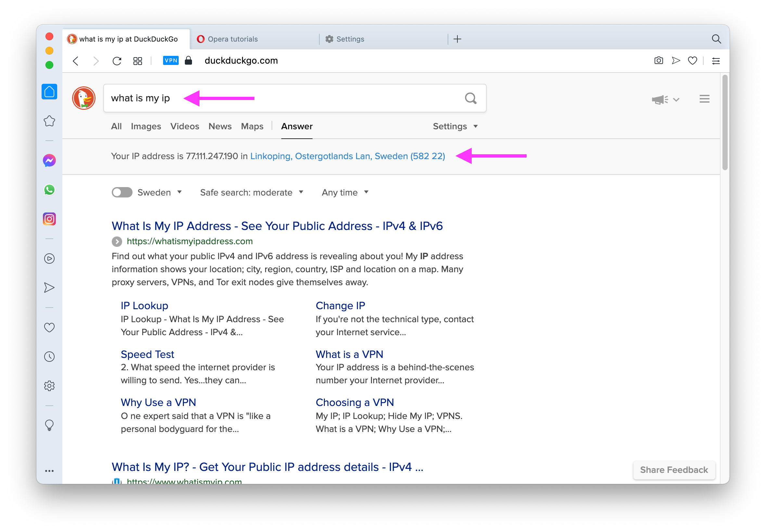Click the Share Feedback button
The width and height of the screenshot is (766, 532).
(674, 470)
